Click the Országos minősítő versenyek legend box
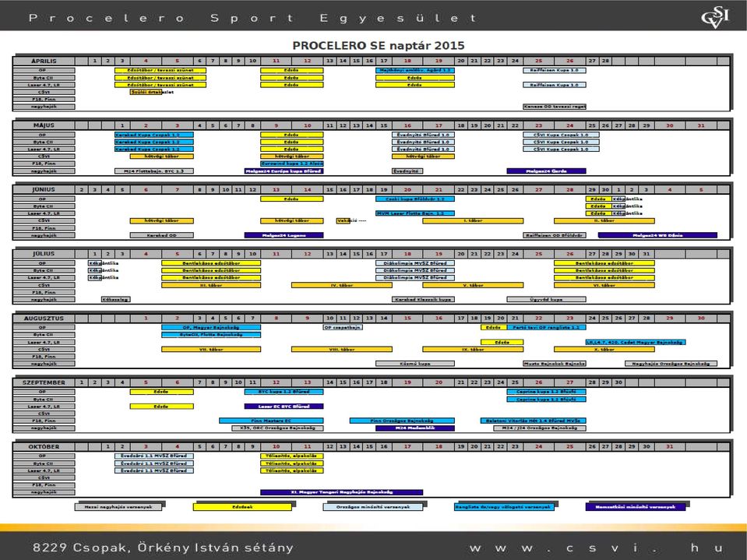The width and height of the screenshot is (747, 560). 373,507
